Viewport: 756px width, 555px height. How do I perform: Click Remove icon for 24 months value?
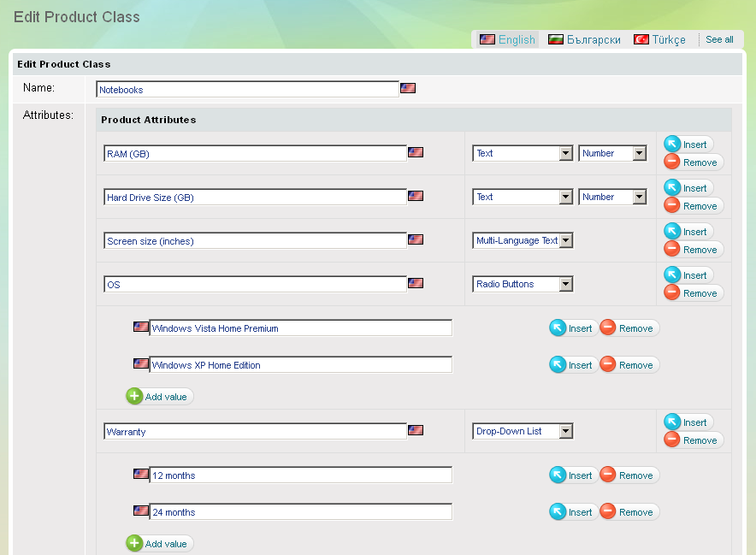[608, 512]
